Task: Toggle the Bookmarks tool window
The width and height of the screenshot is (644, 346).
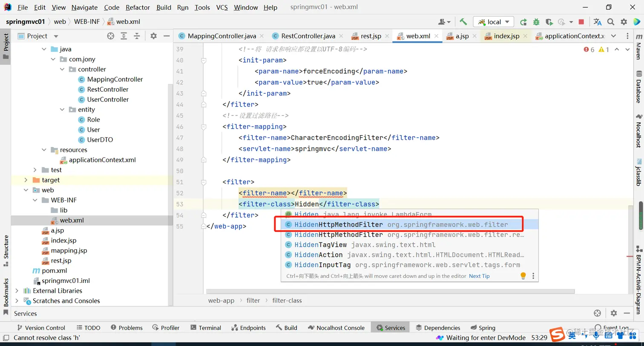Action: (6, 297)
